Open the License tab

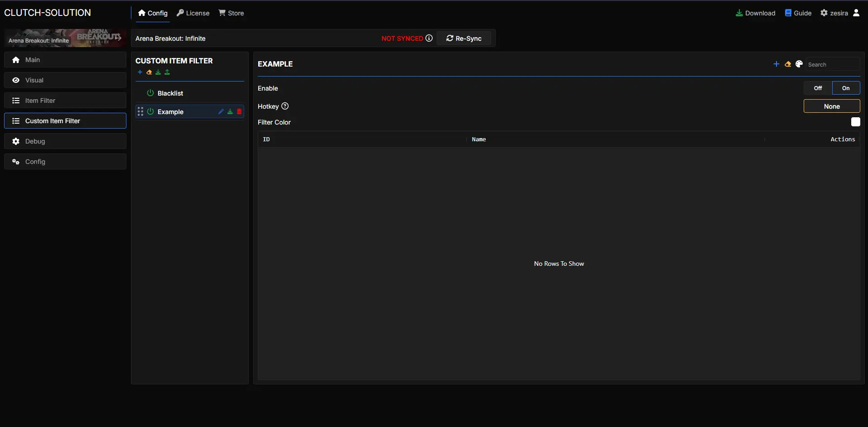pos(193,13)
